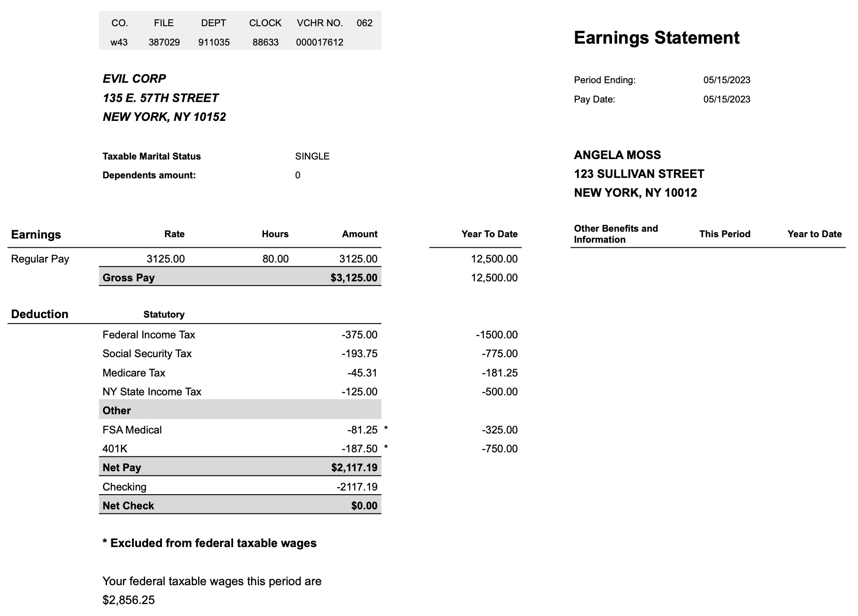This screenshot has width=858, height=616.
Task: Click the Gross Pay amount $3,125.00
Action: click(354, 278)
